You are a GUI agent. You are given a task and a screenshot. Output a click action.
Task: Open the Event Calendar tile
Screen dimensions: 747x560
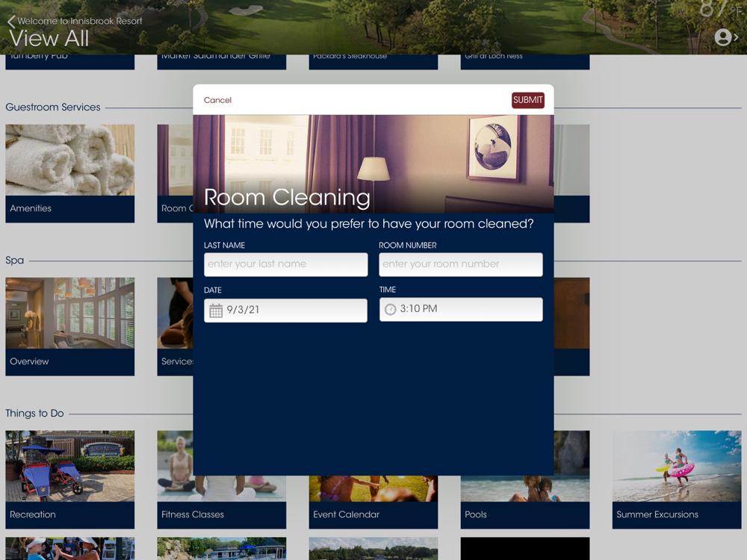373,503
